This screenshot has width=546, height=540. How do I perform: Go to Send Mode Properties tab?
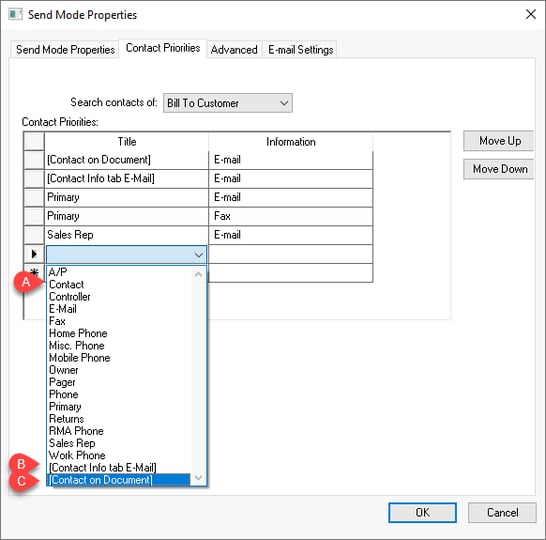65,49
